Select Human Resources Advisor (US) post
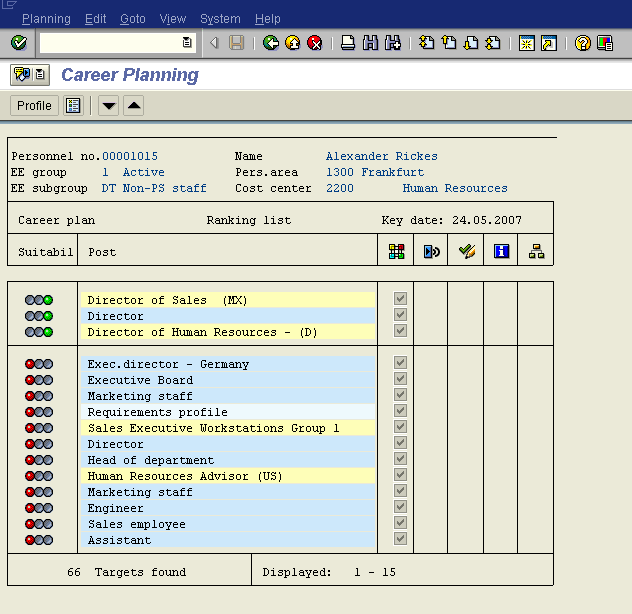This screenshot has height=614, width=632. click(x=228, y=476)
